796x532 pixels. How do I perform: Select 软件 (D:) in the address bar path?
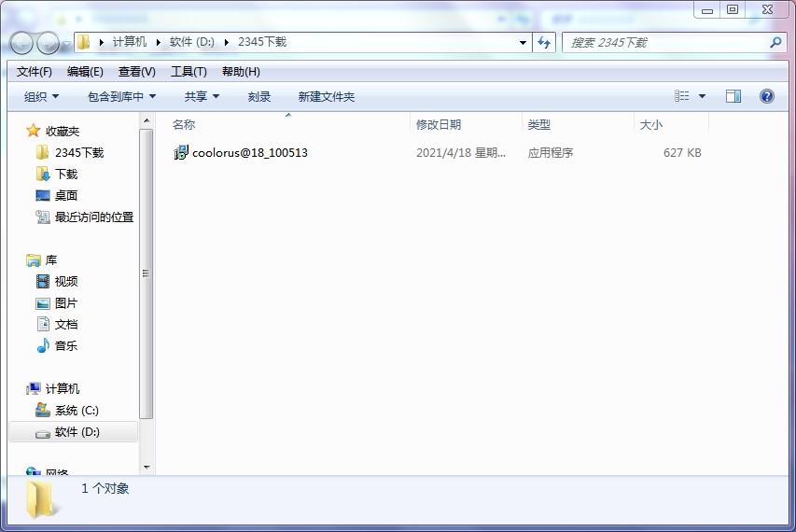(x=192, y=42)
